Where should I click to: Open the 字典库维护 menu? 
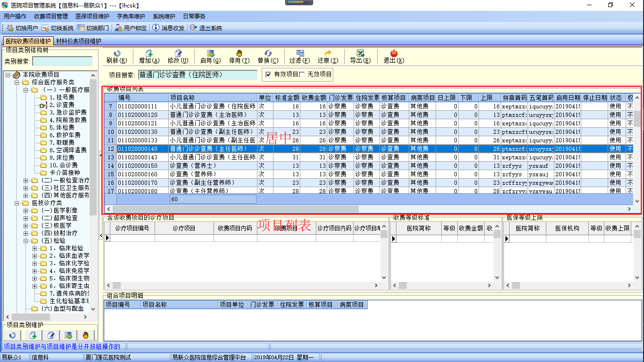[x=131, y=16]
